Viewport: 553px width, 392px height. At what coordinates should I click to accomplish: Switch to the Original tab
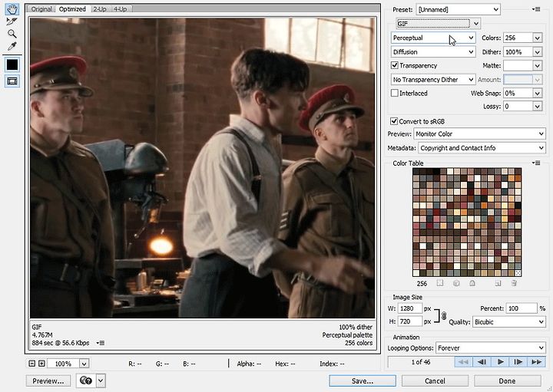pyautogui.click(x=41, y=8)
